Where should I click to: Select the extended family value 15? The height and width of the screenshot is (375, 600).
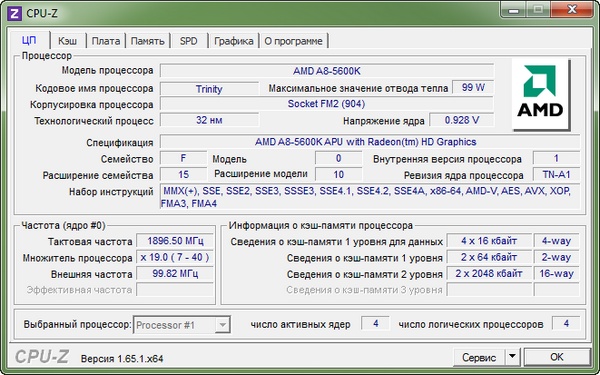point(183,174)
